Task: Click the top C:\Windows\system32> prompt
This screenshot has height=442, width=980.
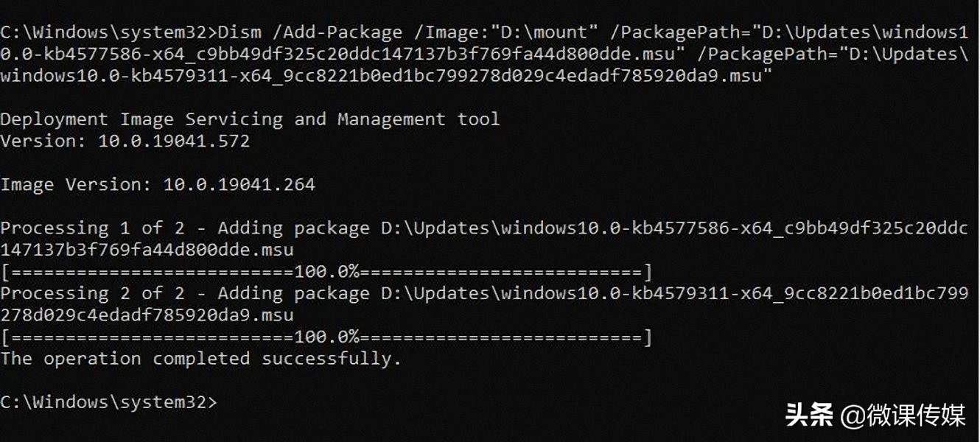Action: (x=109, y=32)
